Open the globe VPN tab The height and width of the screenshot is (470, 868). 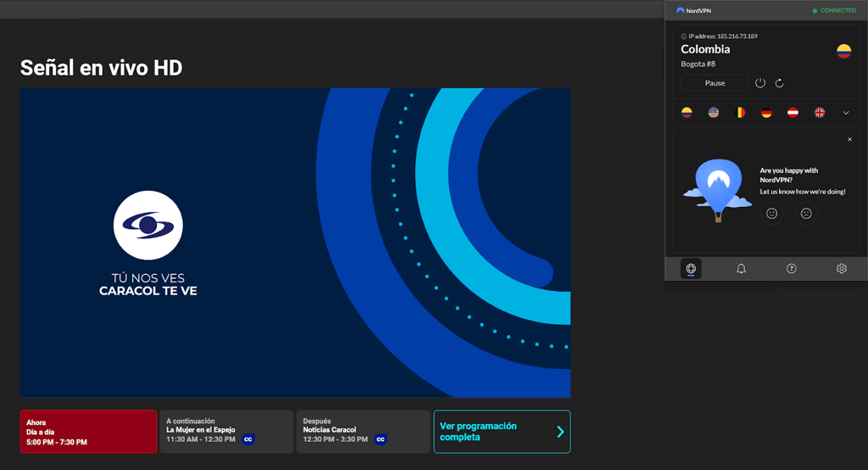[x=691, y=269]
